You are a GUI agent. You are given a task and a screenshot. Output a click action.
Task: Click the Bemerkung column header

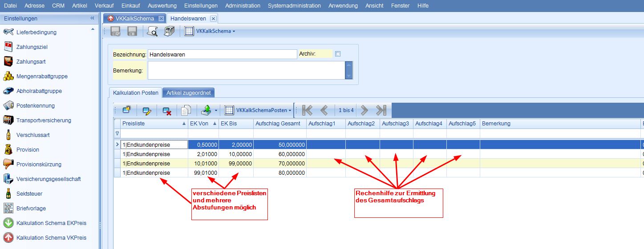click(x=560, y=124)
